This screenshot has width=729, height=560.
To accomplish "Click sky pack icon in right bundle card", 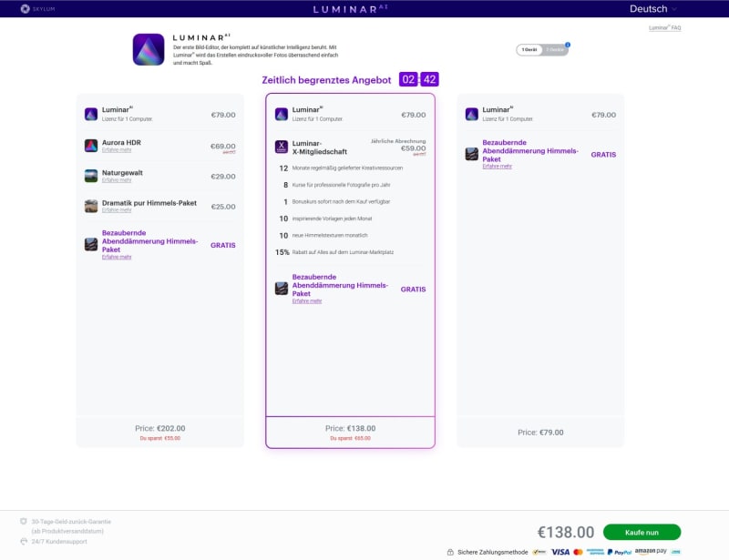I will click(x=471, y=154).
